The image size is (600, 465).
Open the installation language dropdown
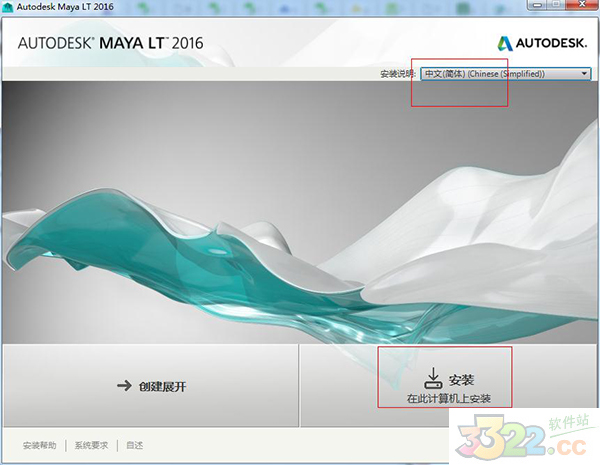tap(505, 74)
